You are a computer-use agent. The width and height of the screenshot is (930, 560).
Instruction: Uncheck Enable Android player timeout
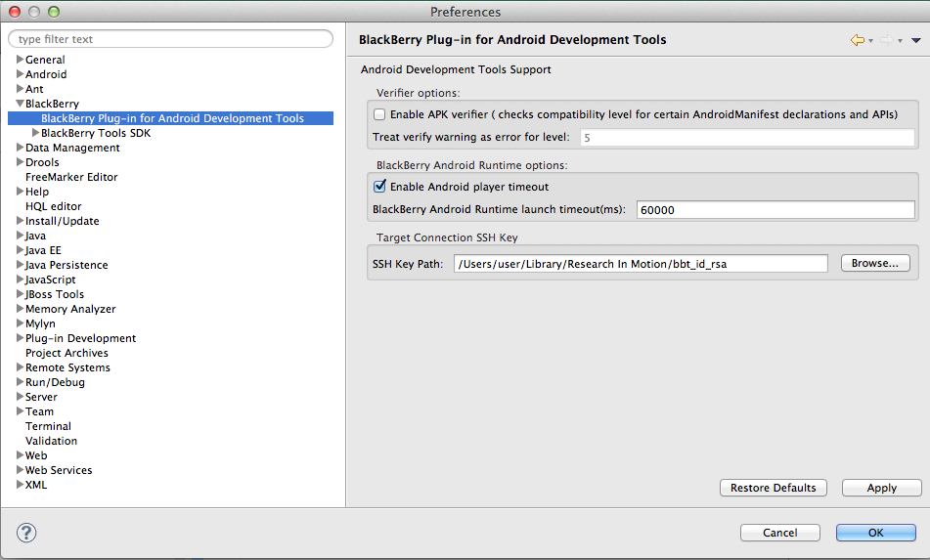click(379, 186)
